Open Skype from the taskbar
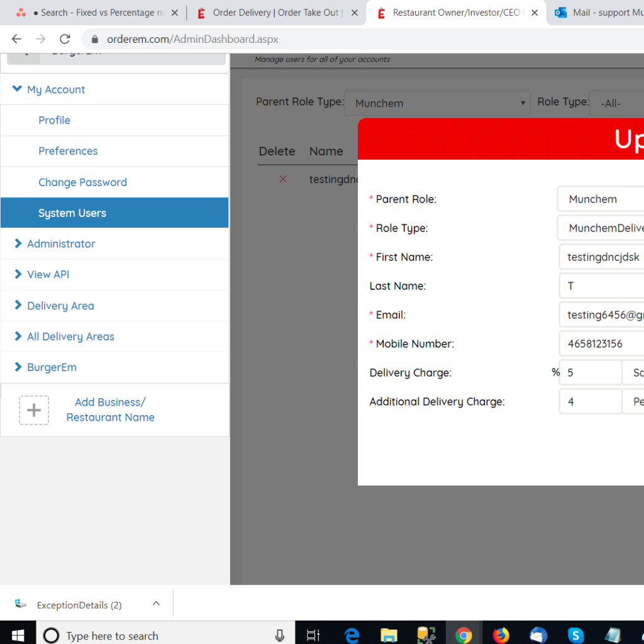 [575, 635]
